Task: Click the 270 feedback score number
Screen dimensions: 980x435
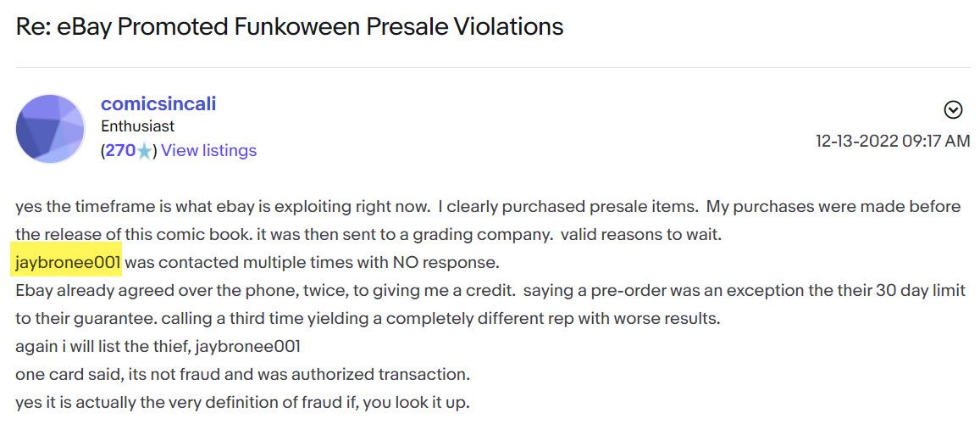Action: tap(120, 150)
